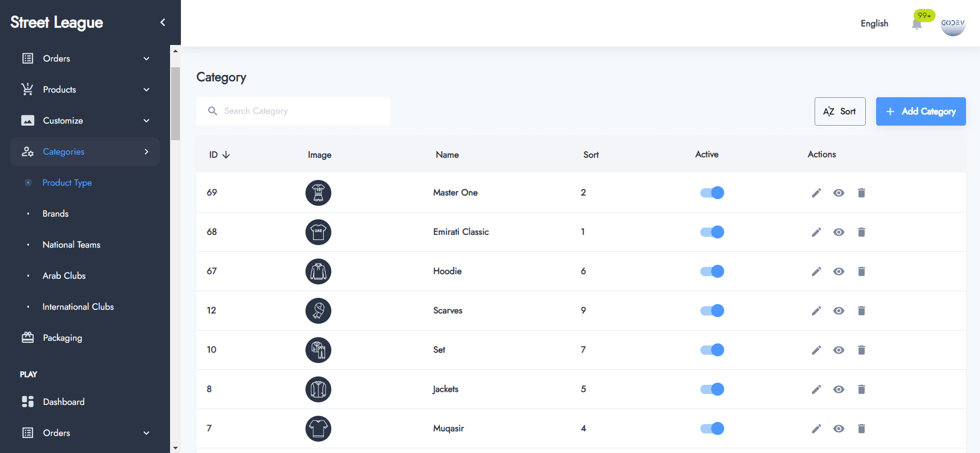This screenshot has width=980, height=453.
Task: Toggle the Set active switch
Action: click(x=712, y=350)
